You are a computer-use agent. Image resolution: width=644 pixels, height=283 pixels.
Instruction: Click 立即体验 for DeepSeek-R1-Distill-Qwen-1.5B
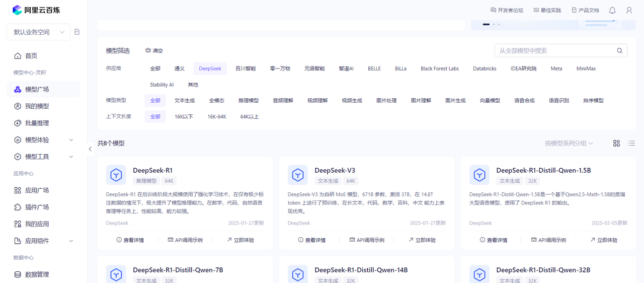(x=603, y=240)
